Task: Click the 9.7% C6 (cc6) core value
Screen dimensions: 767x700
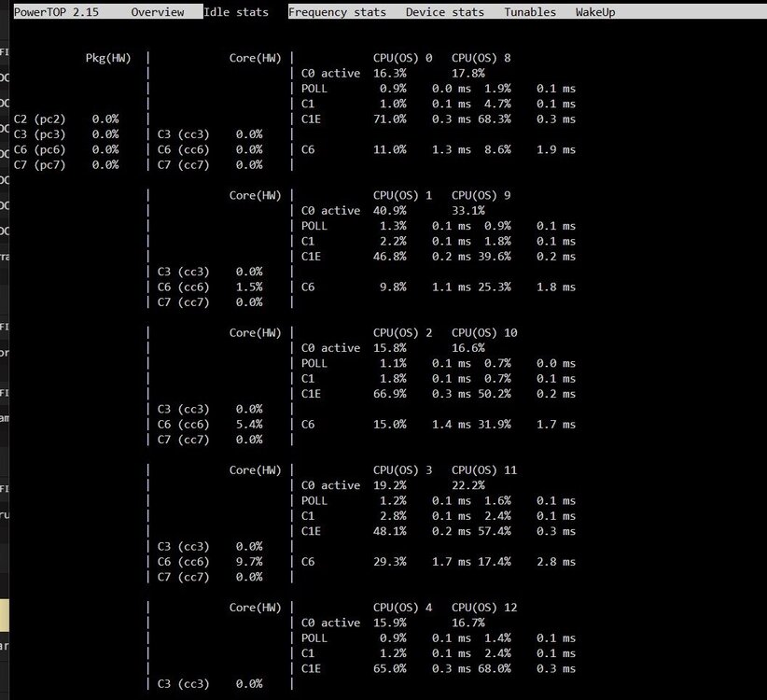Action: coord(249,562)
